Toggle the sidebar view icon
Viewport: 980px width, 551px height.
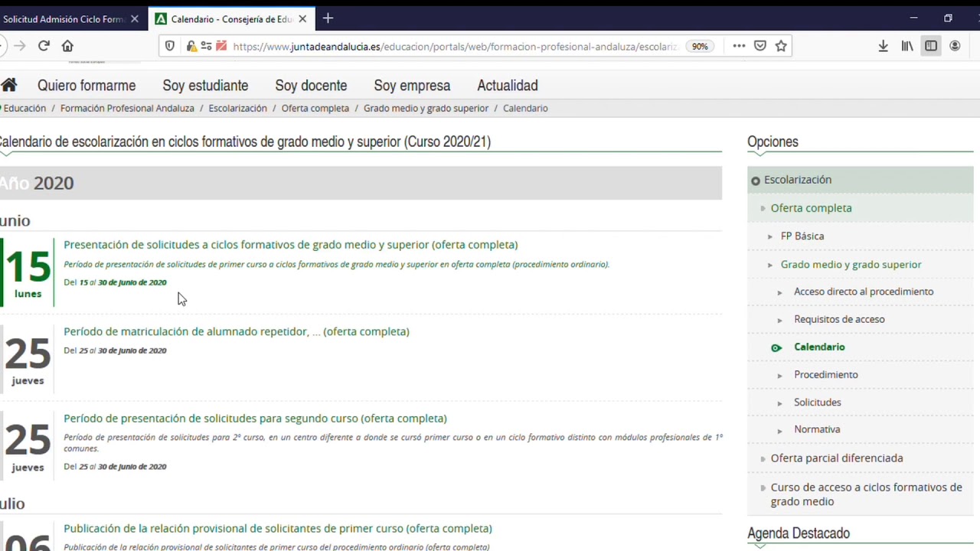click(x=931, y=46)
